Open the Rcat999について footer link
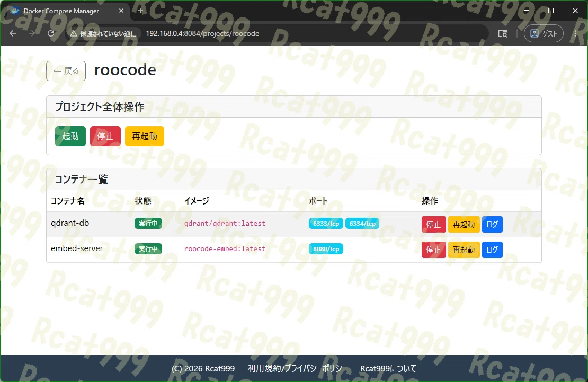 click(388, 369)
